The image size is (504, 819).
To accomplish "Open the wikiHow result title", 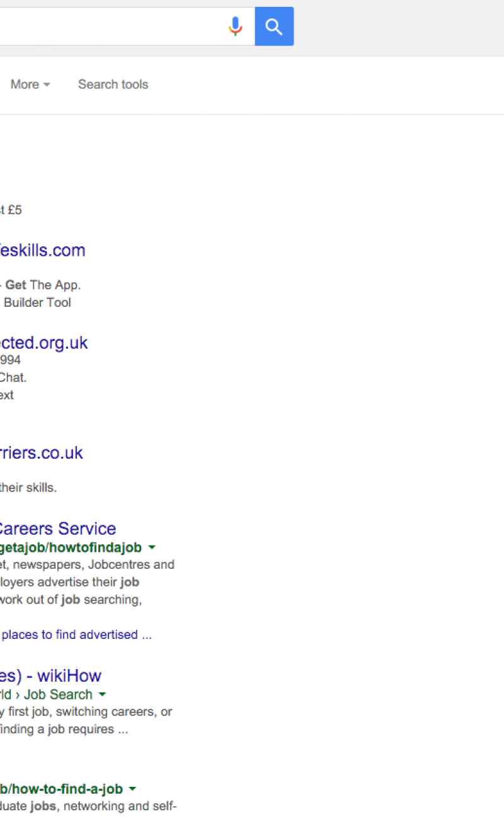I will (50, 676).
